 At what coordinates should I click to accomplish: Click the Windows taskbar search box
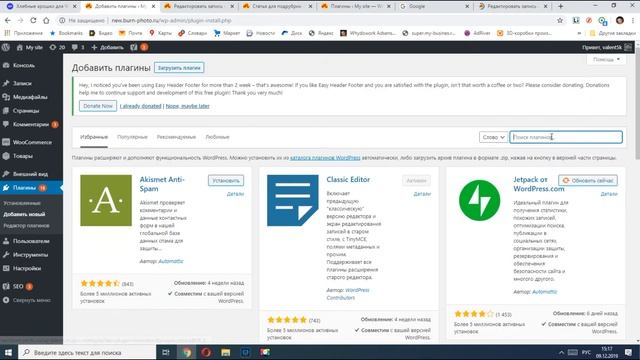click(88, 352)
